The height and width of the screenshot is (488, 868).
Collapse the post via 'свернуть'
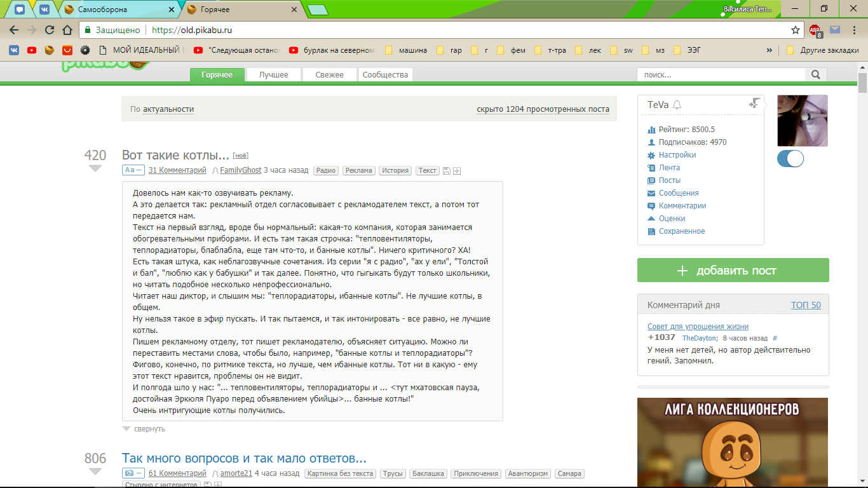click(149, 429)
